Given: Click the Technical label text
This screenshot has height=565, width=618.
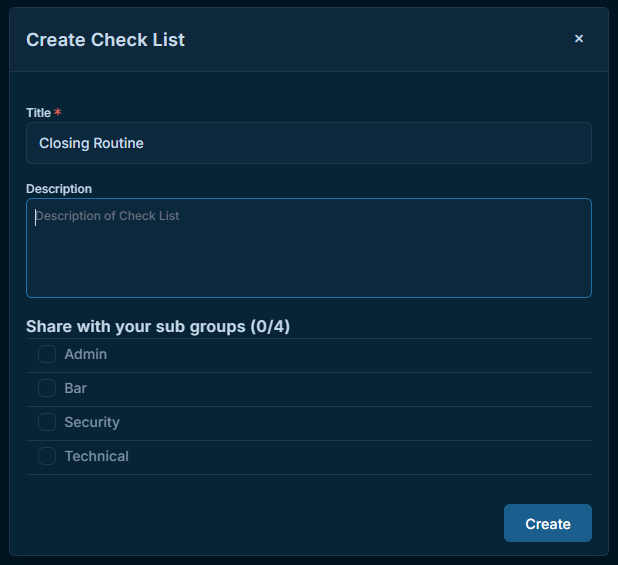Looking at the screenshot, I should (x=97, y=456).
